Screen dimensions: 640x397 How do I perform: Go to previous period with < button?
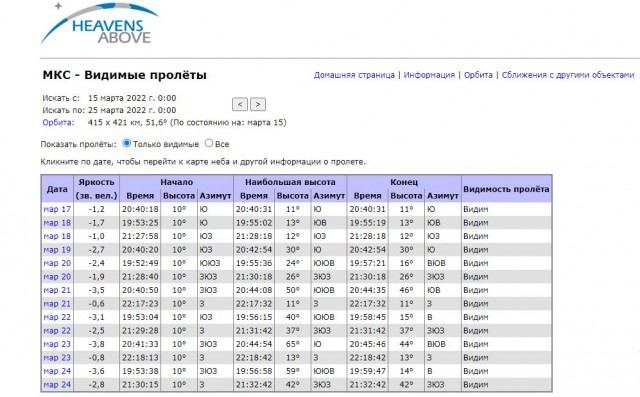point(240,104)
